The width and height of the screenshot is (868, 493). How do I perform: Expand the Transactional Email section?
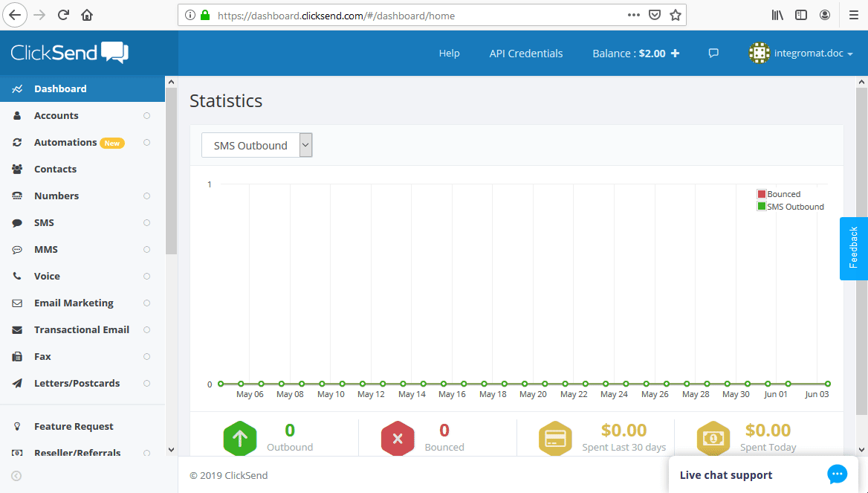pos(146,329)
